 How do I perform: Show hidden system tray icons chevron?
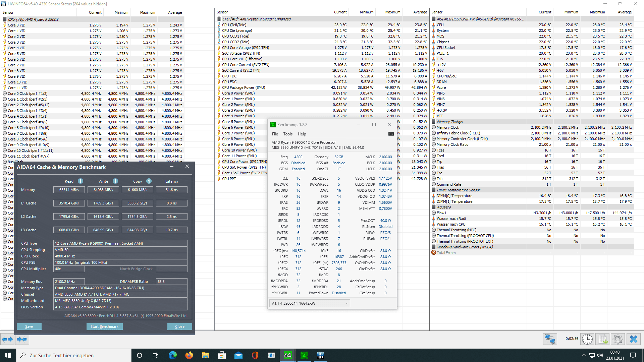coord(584,355)
